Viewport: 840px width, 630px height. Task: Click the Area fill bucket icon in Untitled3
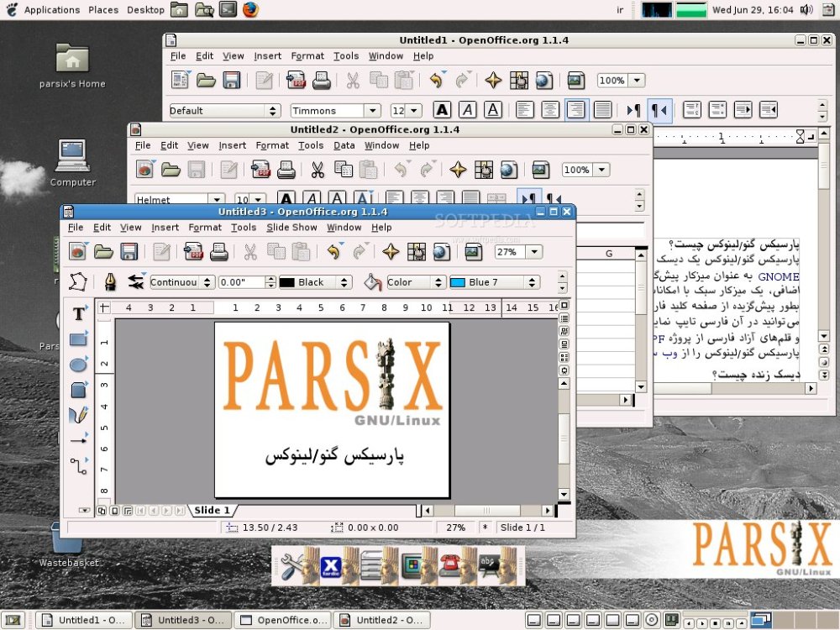tap(372, 281)
